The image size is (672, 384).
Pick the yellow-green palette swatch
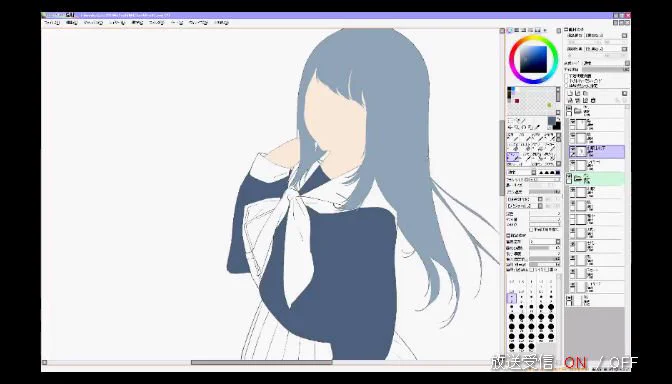pos(549,105)
